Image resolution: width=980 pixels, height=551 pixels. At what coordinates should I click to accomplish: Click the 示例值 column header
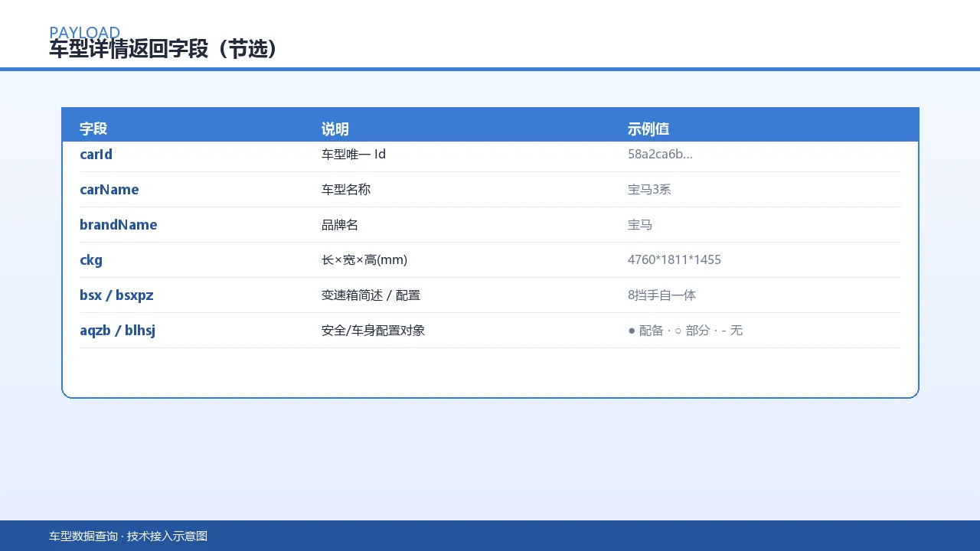(x=648, y=129)
